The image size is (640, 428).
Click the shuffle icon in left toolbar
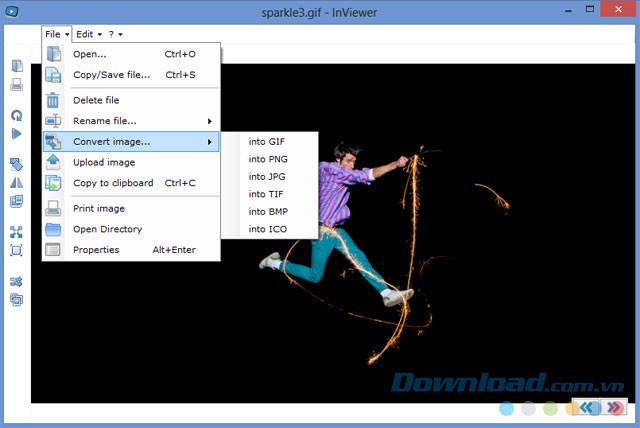pos(16,282)
